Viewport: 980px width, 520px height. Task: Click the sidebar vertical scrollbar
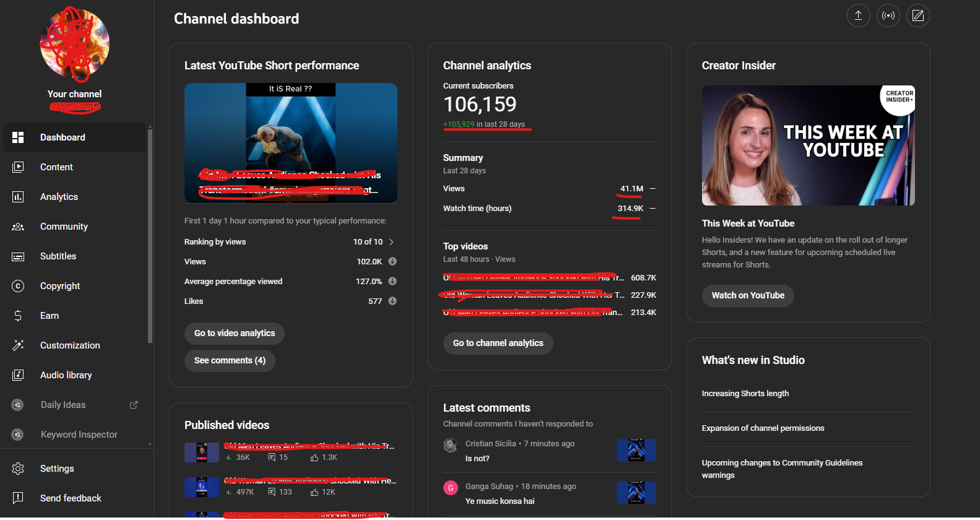pyautogui.click(x=150, y=235)
